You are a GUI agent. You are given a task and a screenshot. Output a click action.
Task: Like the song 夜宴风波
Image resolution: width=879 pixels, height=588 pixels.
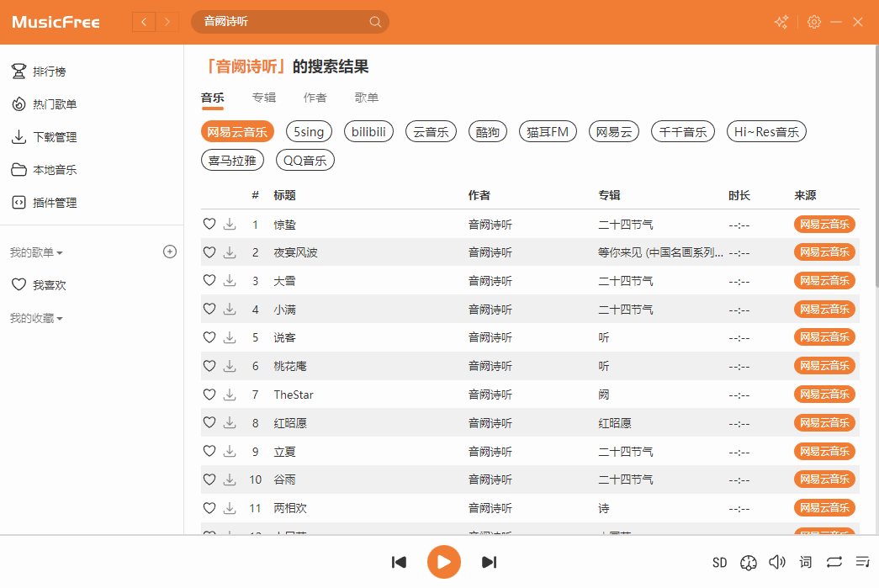[209, 252]
